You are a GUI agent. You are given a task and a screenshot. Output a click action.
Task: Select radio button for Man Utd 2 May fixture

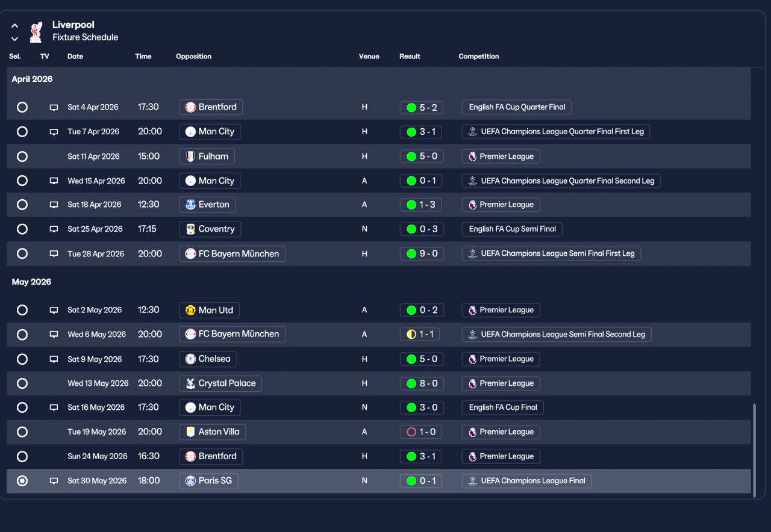tap(22, 310)
